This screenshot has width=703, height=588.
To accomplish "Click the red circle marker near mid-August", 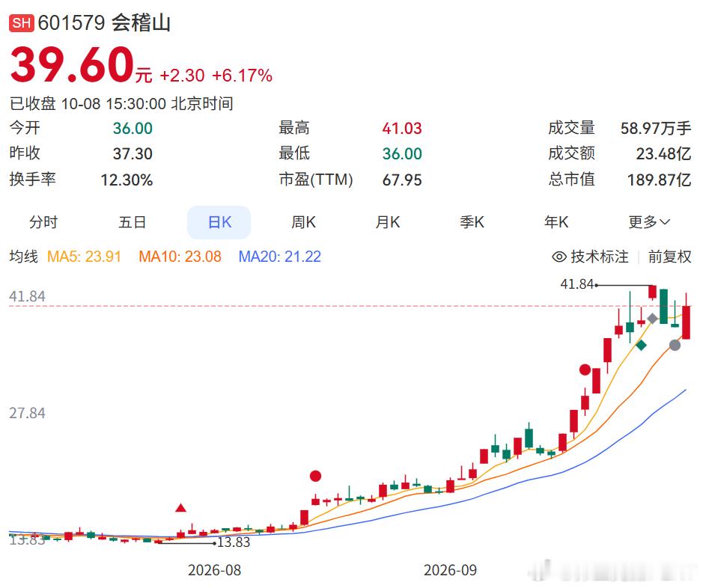I will (316, 476).
